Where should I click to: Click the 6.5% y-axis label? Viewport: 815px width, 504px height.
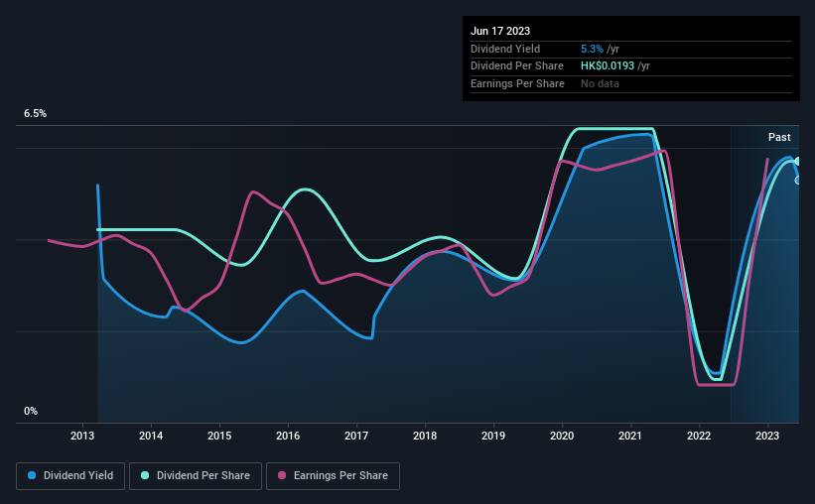point(35,113)
